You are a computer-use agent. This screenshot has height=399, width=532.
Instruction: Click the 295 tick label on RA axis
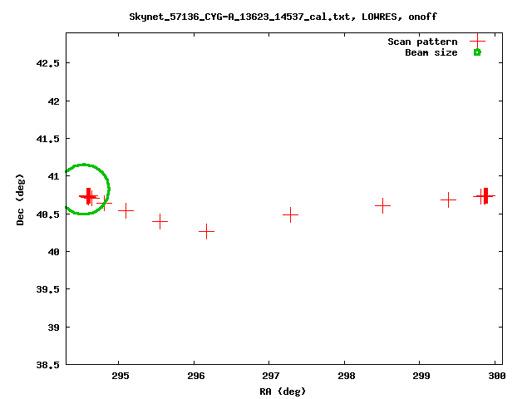pyautogui.click(x=120, y=376)
